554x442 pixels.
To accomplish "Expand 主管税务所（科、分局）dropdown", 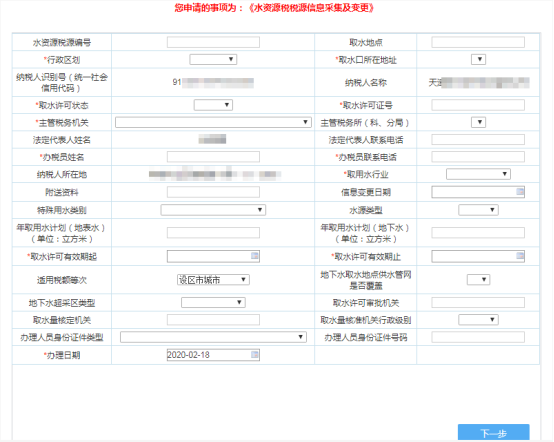I will tap(478, 122).
